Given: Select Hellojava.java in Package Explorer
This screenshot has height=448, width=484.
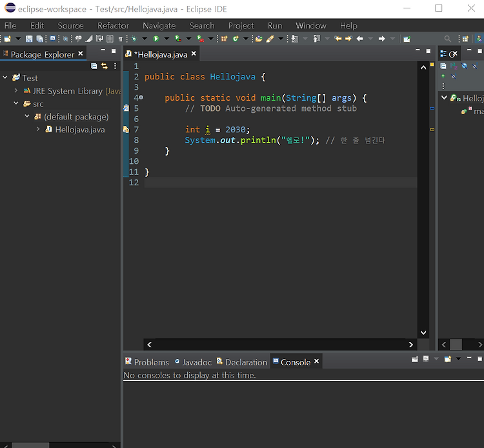Looking at the screenshot, I should (79, 130).
